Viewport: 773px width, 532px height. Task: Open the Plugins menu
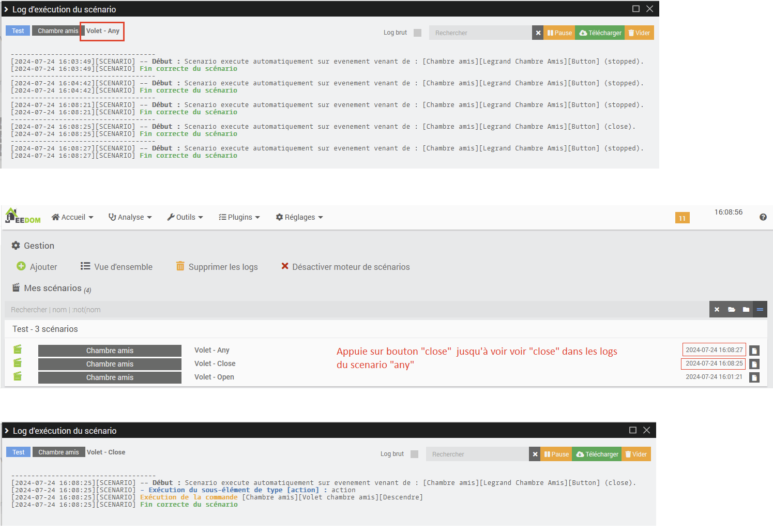[x=239, y=217]
